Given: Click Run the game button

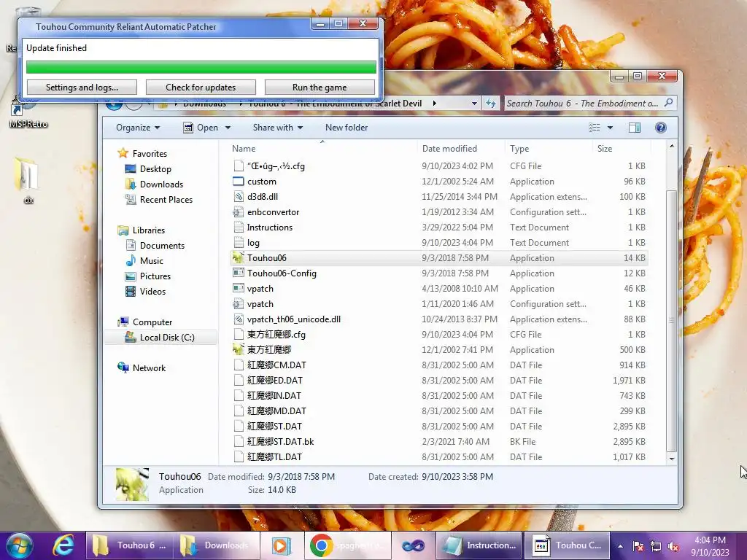Looking at the screenshot, I should [x=320, y=87].
